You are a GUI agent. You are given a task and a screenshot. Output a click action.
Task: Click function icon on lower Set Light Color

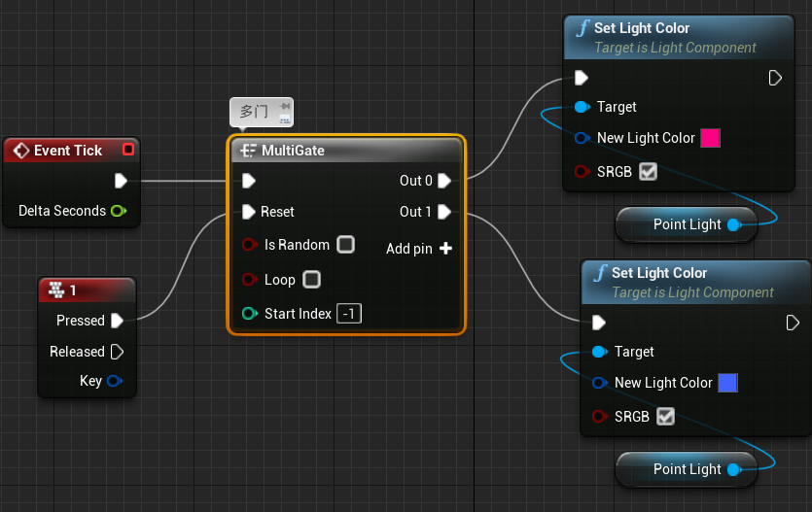[601, 273]
